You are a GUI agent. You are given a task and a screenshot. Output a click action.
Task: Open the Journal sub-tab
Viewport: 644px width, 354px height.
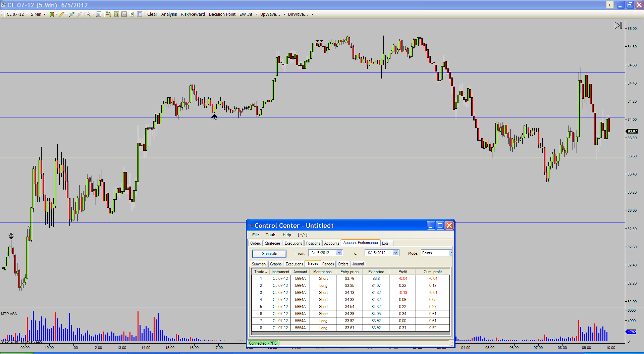[358, 264]
